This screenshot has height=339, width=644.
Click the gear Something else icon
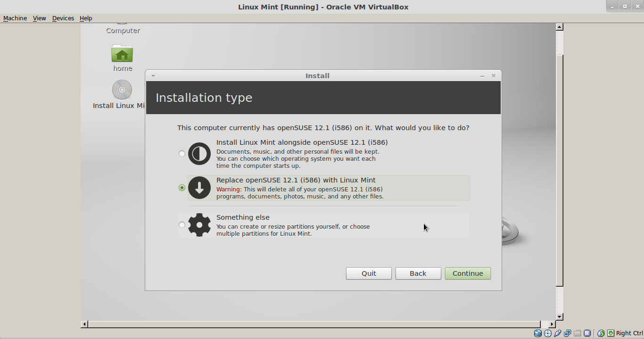point(199,225)
